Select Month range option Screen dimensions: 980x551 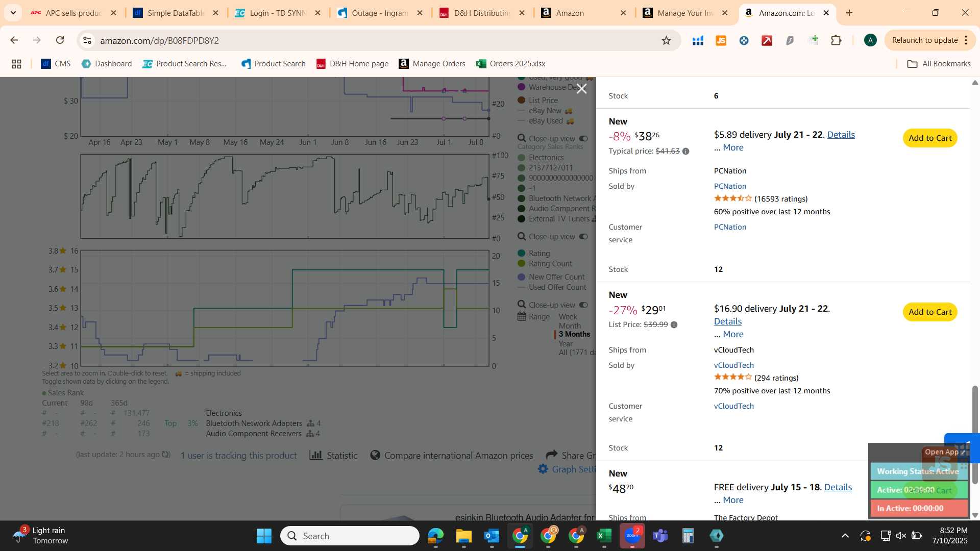tap(570, 326)
